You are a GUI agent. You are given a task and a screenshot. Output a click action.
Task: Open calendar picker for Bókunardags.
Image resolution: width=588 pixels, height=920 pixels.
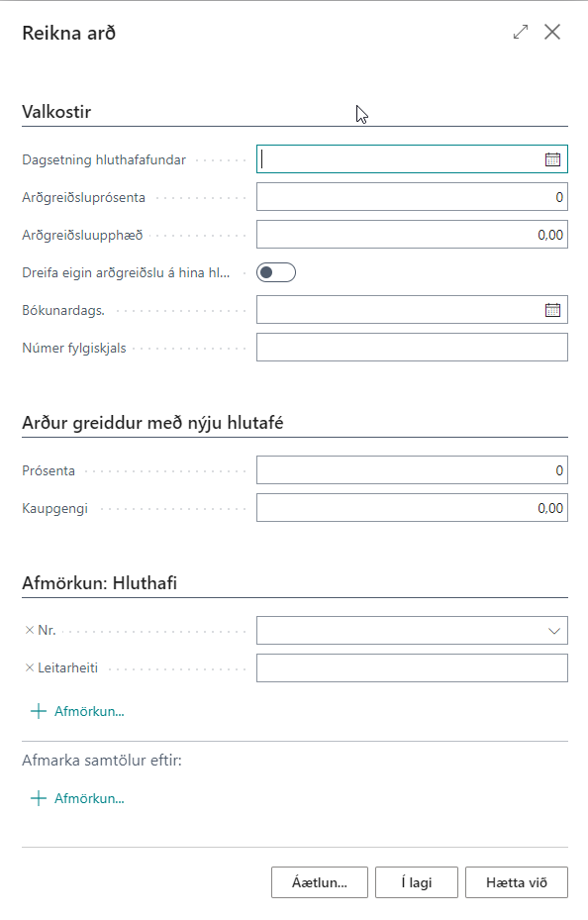(552, 310)
